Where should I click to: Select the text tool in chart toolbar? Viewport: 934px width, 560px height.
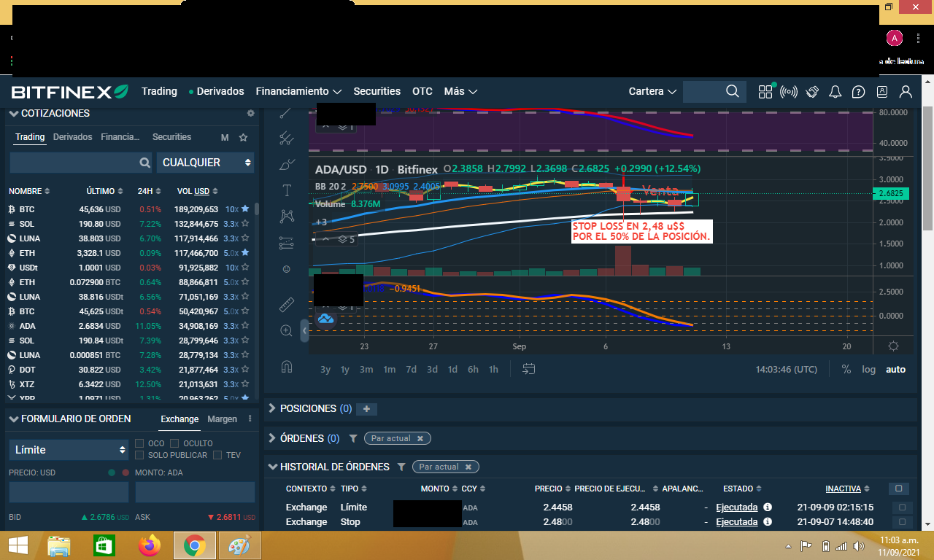[x=287, y=190]
